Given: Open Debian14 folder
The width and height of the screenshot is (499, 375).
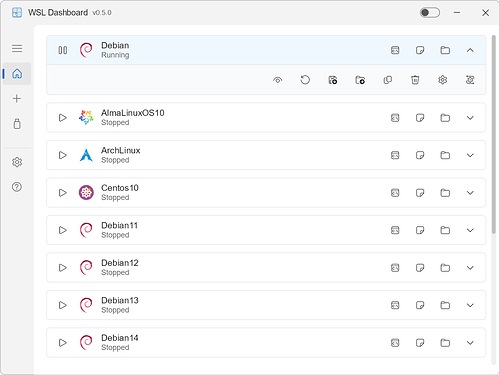Looking at the screenshot, I should click(445, 343).
